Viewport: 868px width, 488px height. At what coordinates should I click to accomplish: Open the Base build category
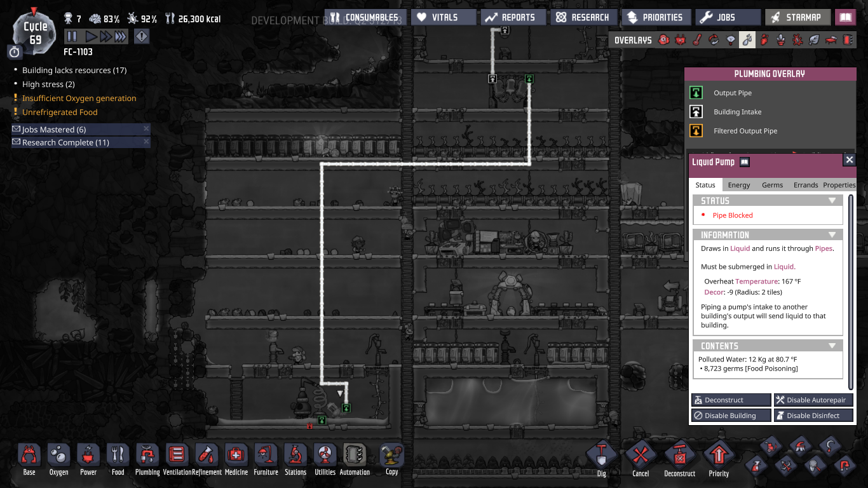29,459
